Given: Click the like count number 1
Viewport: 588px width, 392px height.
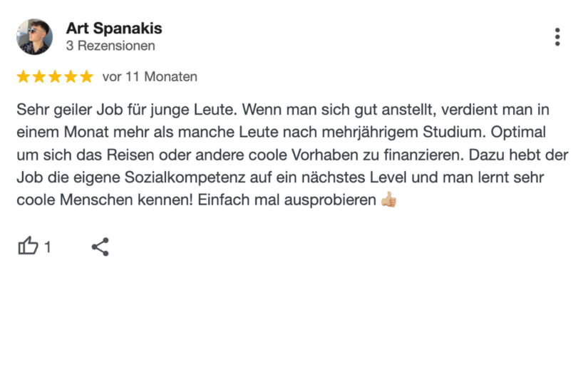Looking at the screenshot, I should [x=48, y=247].
